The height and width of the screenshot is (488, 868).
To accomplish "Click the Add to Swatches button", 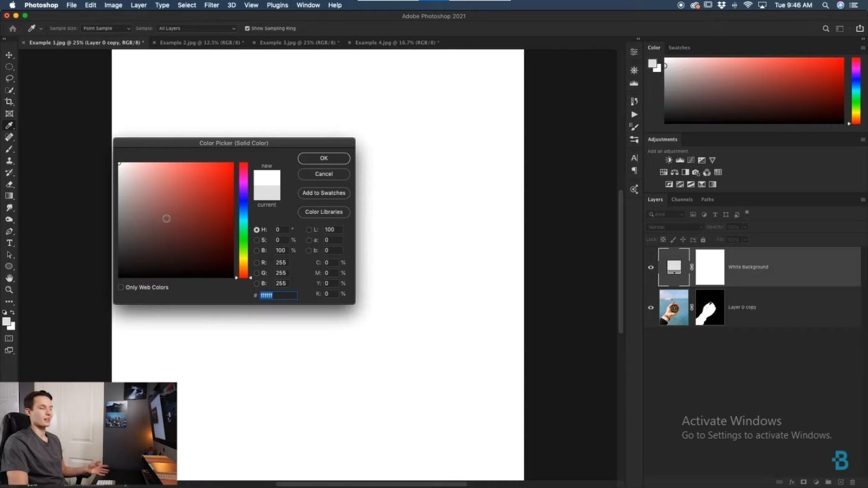I will point(323,193).
